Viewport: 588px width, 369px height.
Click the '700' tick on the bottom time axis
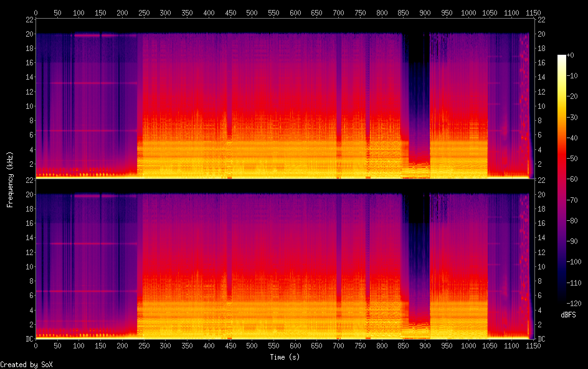tap(338, 346)
